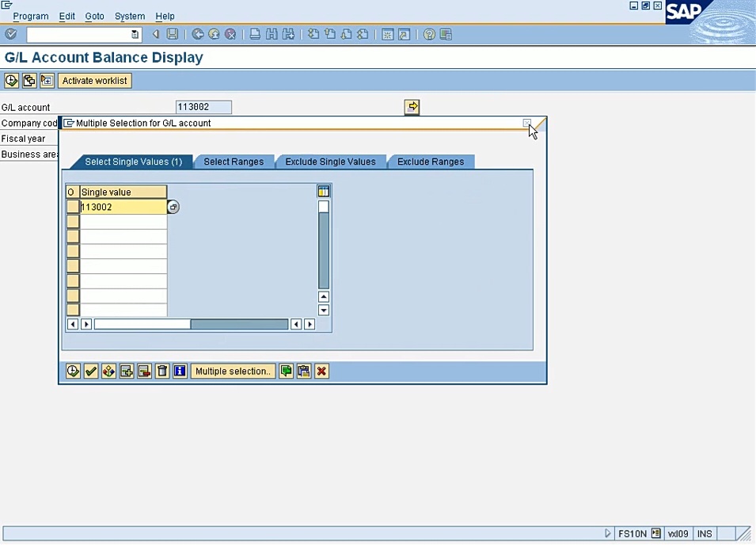The image size is (756, 545).
Task: Click the Import from Text File icon
Action: click(286, 371)
